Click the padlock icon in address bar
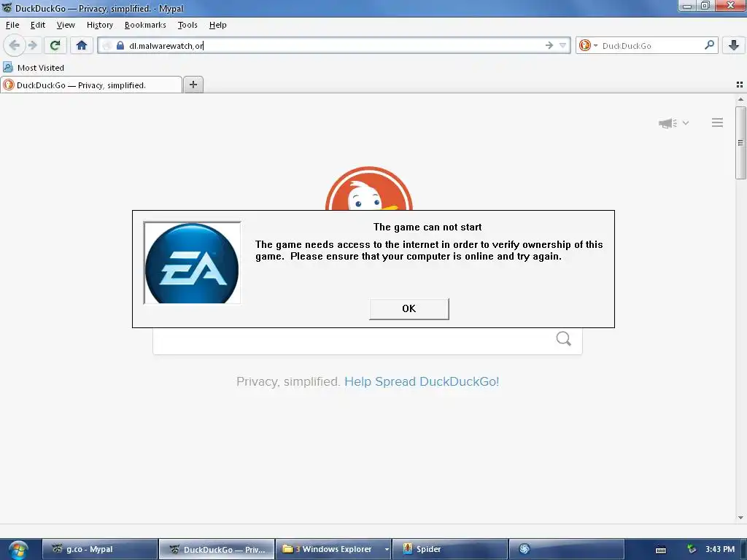Viewport: 747px width, 560px height. 120,45
